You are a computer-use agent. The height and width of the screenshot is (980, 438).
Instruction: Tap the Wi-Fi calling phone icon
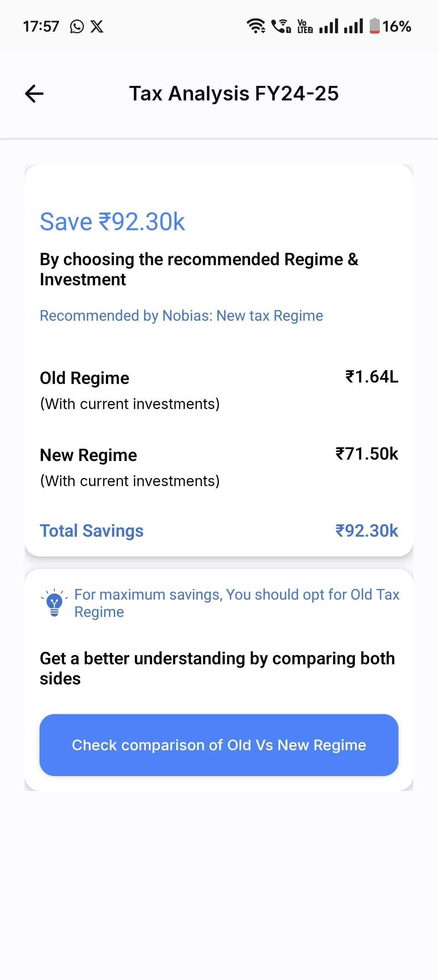pos(281,26)
